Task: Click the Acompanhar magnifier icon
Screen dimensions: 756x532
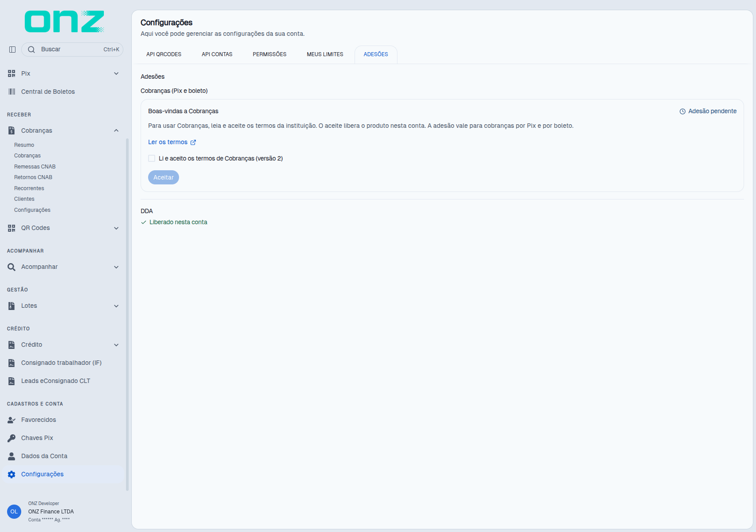Action: 11,267
